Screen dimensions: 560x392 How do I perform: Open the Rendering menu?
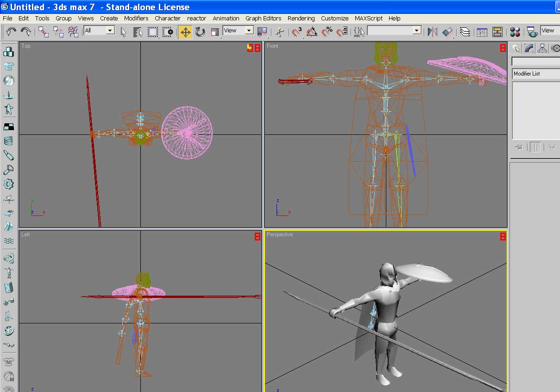301,19
